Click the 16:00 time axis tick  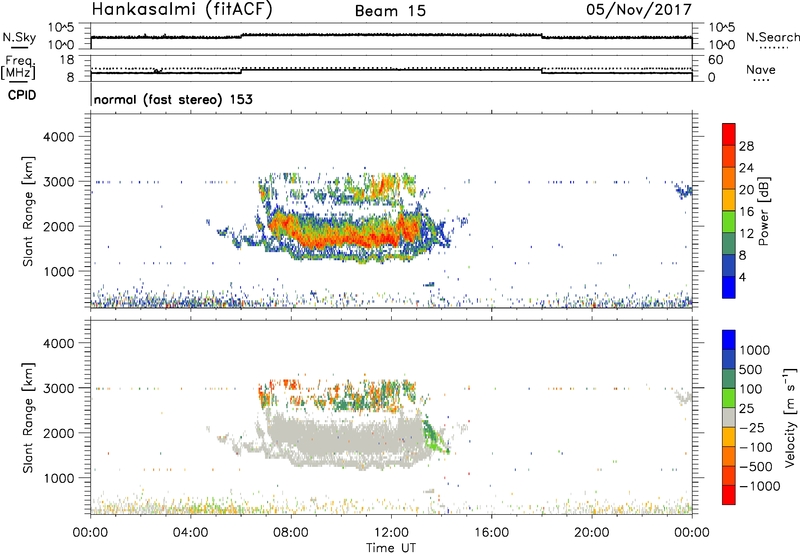tap(491, 533)
